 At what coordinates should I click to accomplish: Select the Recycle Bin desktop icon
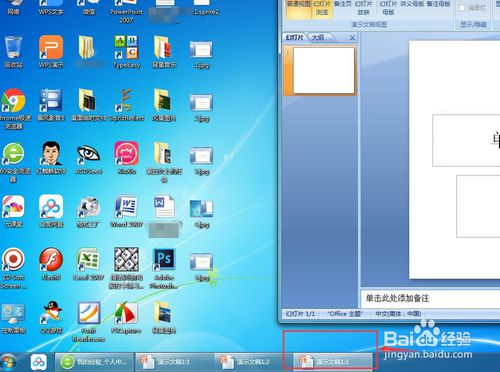pyautogui.click(x=13, y=52)
